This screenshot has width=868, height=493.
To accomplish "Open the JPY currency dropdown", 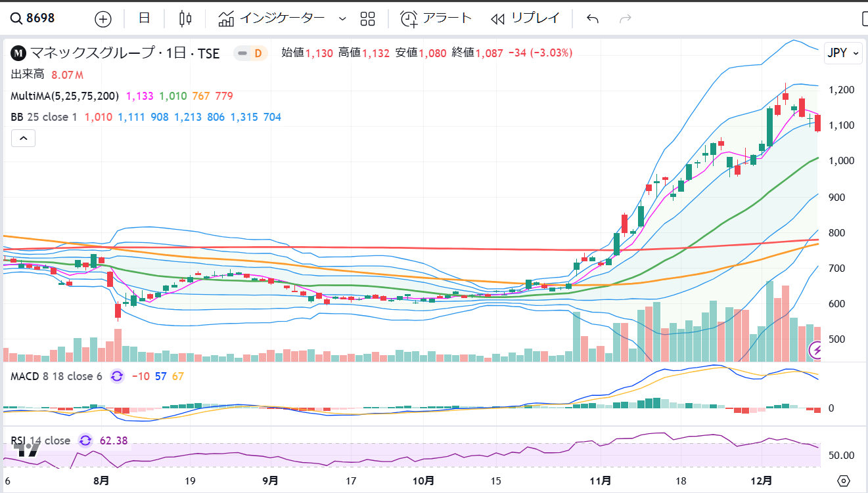I will pos(843,54).
